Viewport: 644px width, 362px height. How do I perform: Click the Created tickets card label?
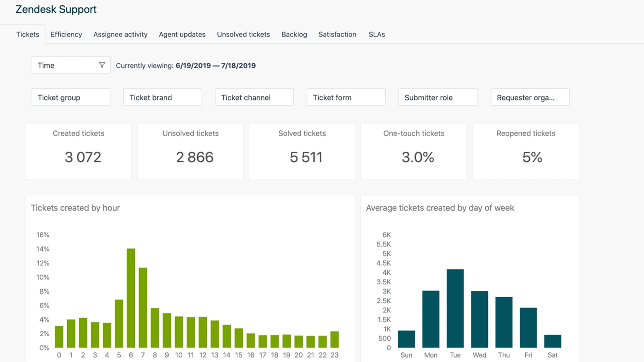coord(78,133)
